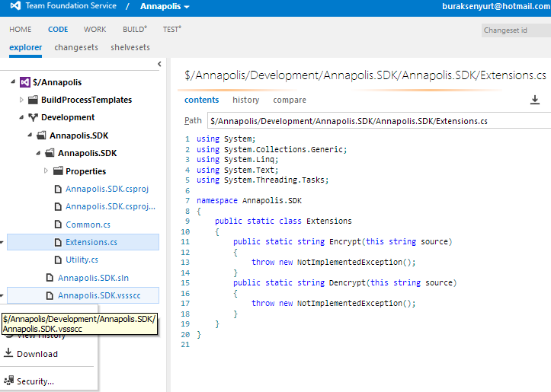The image size is (551, 392).
Task: Click the Security icon in context menu
Action: click(8, 381)
